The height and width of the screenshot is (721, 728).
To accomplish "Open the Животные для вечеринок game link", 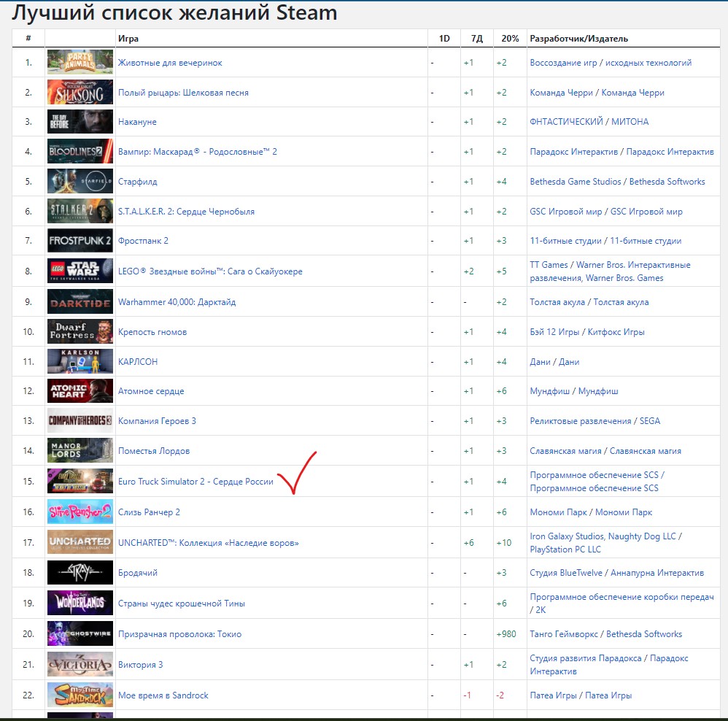I will click(x=170, y=63).
